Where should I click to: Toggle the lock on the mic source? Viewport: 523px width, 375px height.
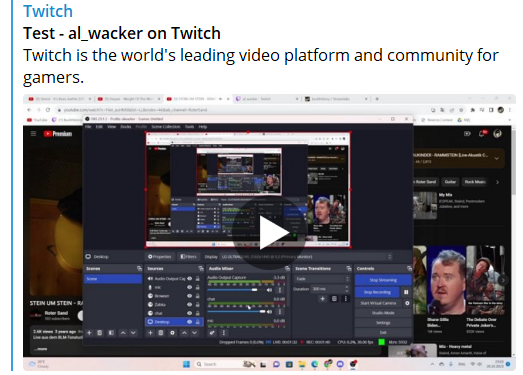[198, 287]
